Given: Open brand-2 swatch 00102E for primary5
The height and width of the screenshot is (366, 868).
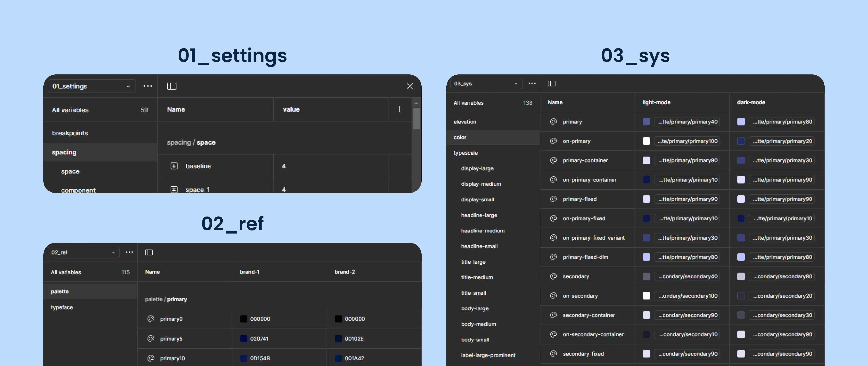Looking at the screenshot, I should (338, 339).
